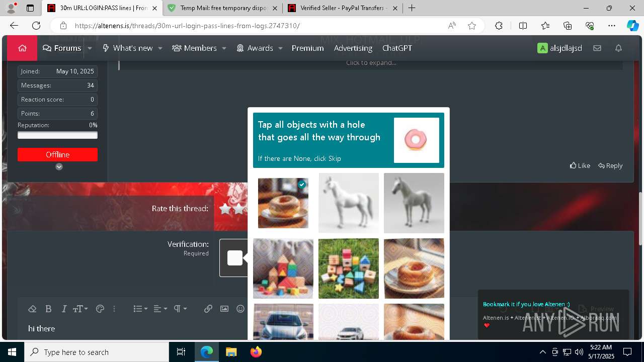
Task: Open Edge tab actions menu icon
Action: click(30, 8)
